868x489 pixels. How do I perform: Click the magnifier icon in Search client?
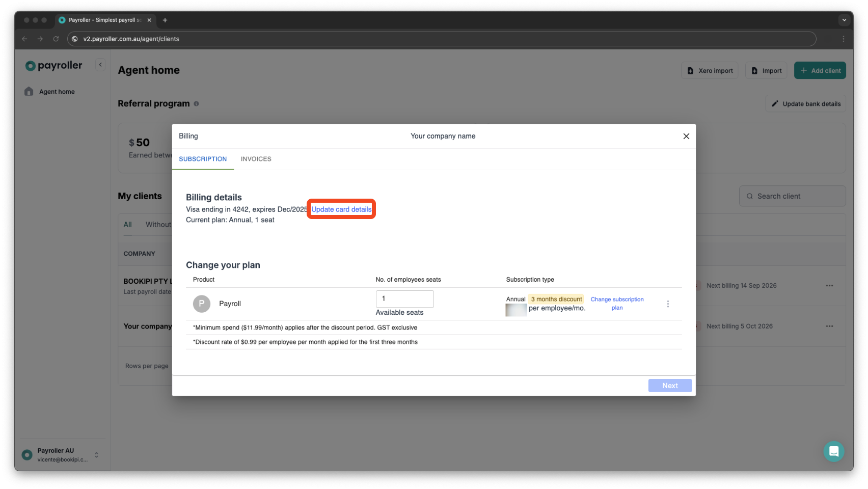(x=749, y=196)
